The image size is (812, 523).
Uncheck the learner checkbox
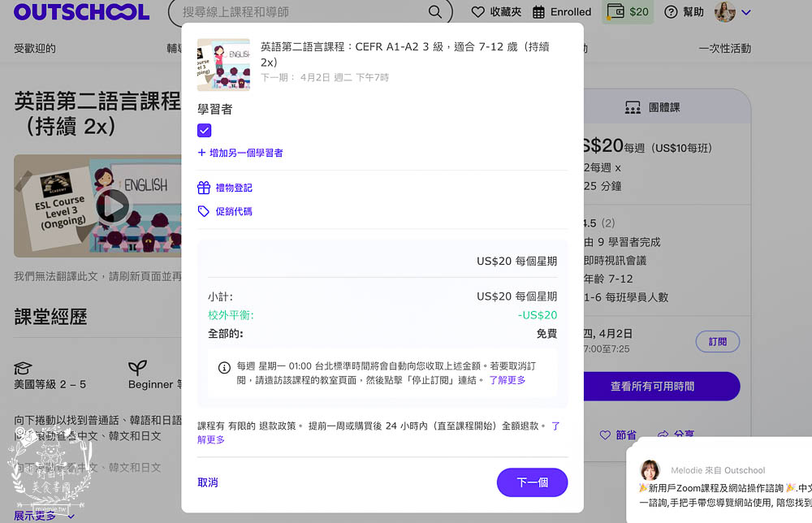click(204, 131)
